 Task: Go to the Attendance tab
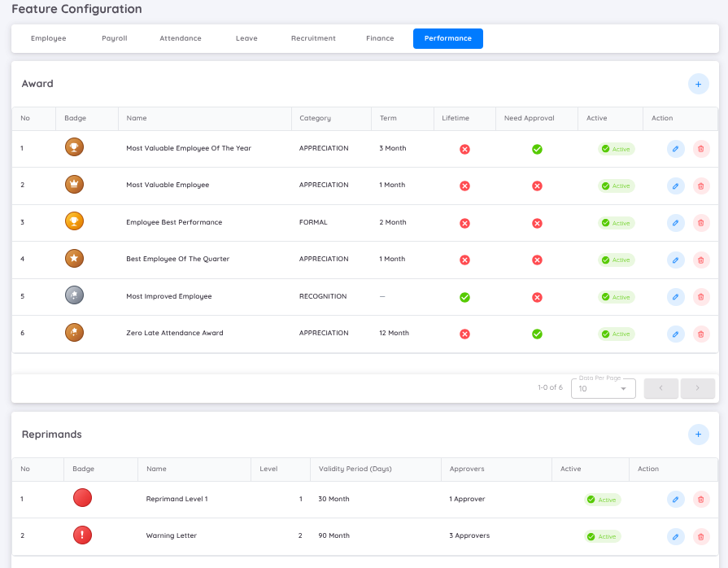coord(181,38)
